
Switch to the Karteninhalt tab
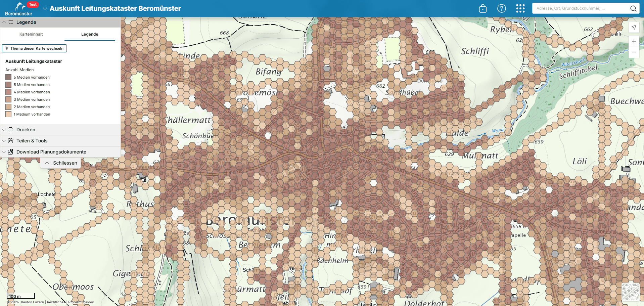(31, 34)
